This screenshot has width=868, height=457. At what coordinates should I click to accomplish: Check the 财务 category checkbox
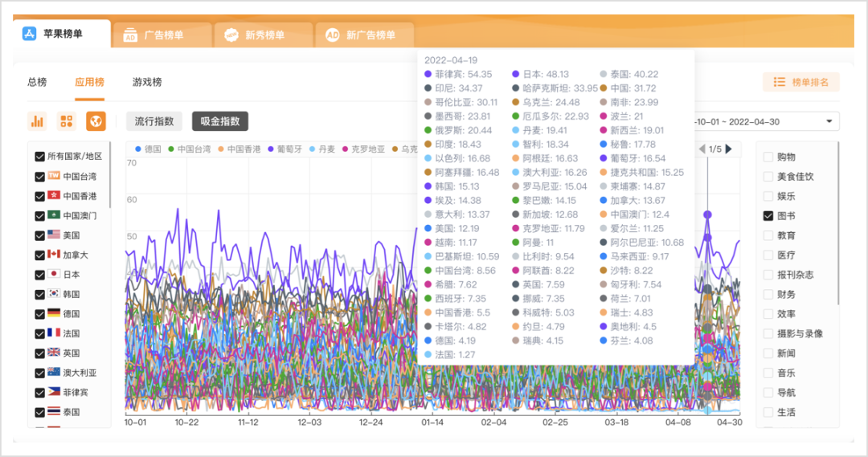pos(768,294)
